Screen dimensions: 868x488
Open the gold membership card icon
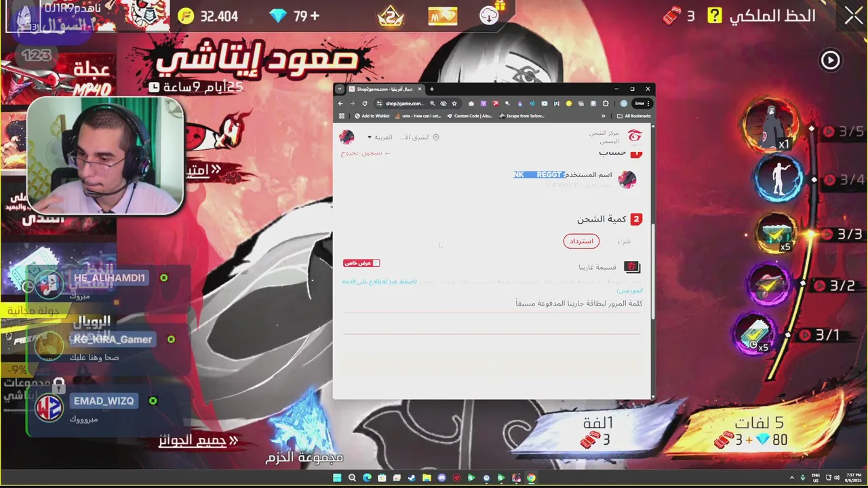[x=442, y=16]
